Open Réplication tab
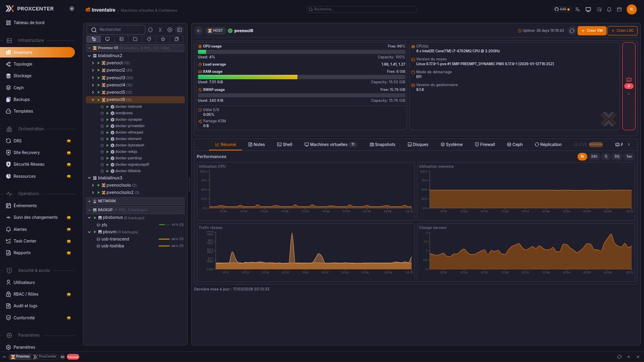This screenshot has width=644, height=362. (548, 144)
